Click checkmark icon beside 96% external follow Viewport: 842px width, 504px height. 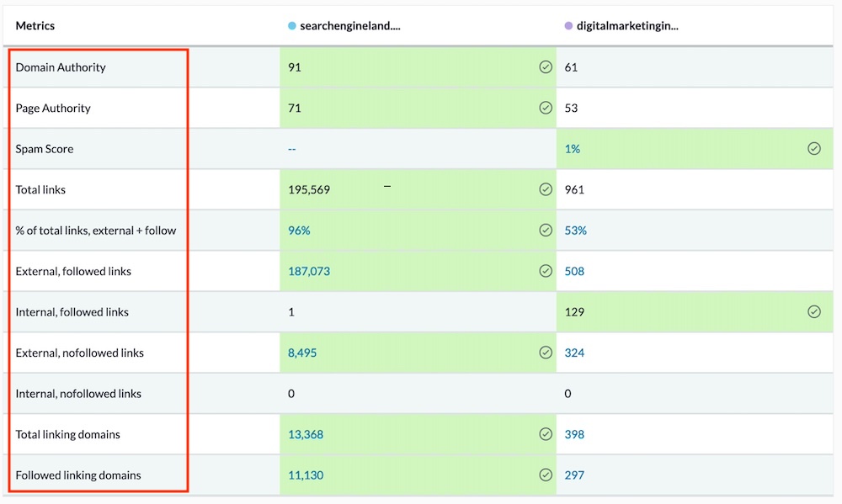tap(546, 230)
